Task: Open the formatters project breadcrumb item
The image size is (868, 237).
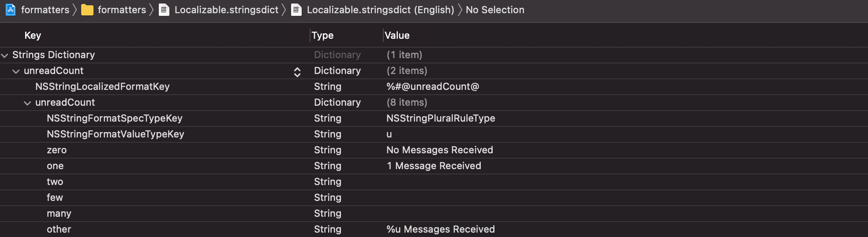Action: click(45, 10)
